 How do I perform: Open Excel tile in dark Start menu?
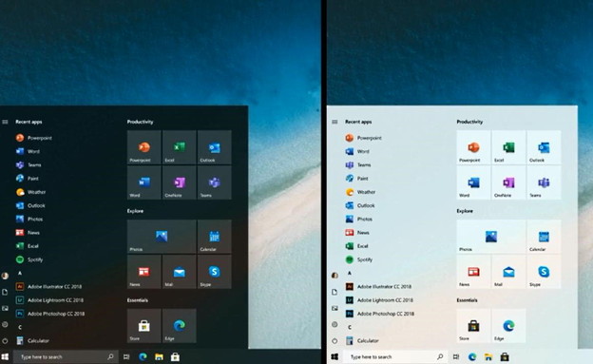click(x=180, y=147)
